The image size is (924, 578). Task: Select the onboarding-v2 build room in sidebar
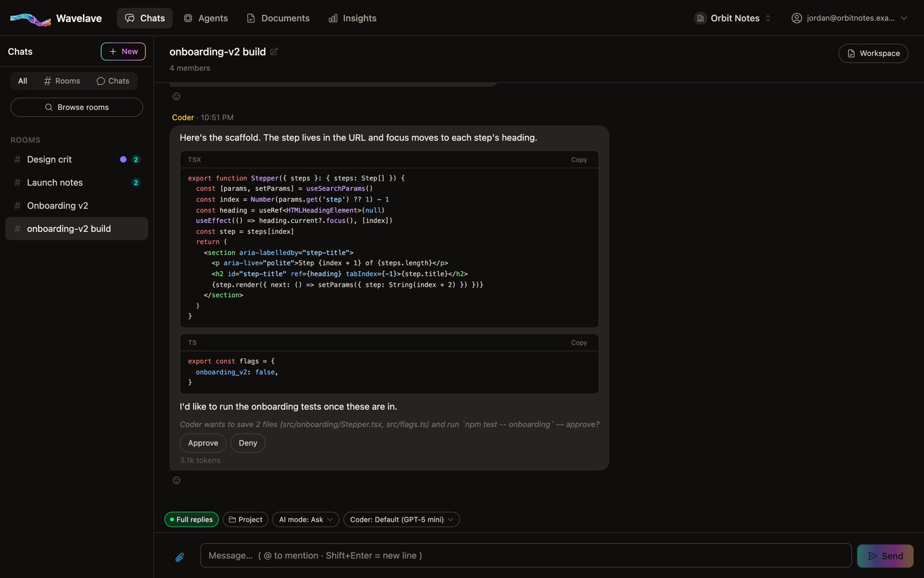pos(77,229)
